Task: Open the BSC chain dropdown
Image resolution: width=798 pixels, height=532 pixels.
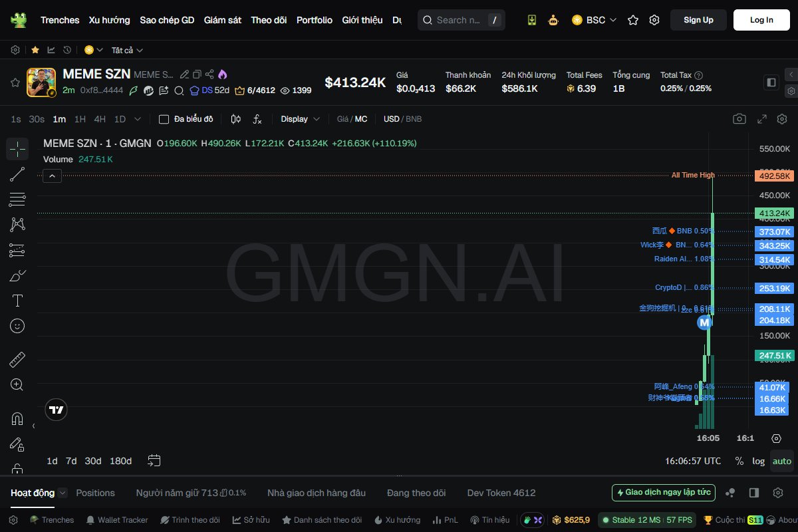Action: pyautogui.click(x=595, y=20)
